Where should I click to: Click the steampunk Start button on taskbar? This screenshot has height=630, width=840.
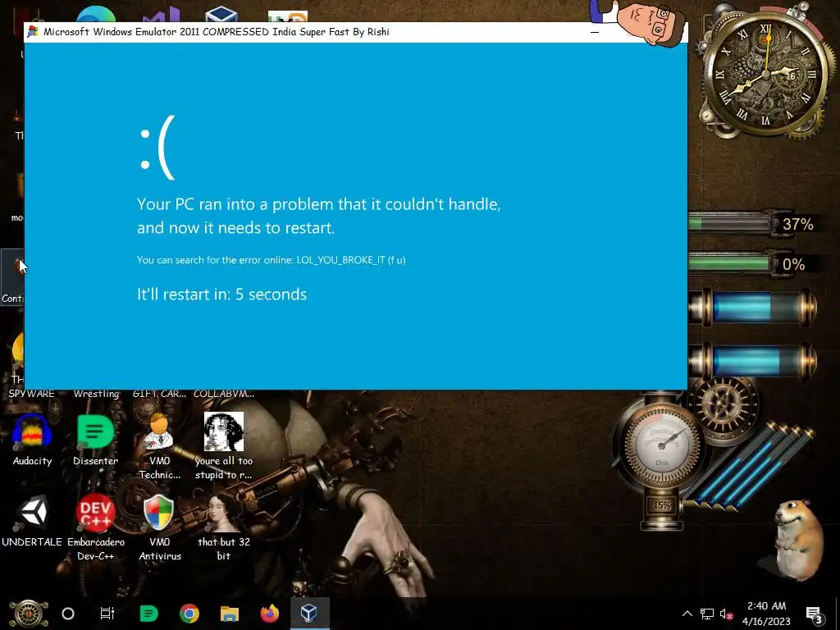pos(29,614)
